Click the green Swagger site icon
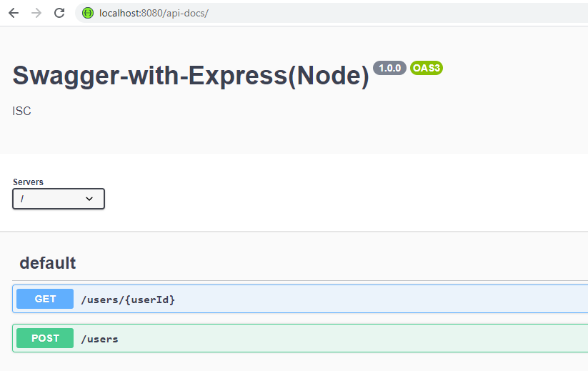 pos(88,13)
